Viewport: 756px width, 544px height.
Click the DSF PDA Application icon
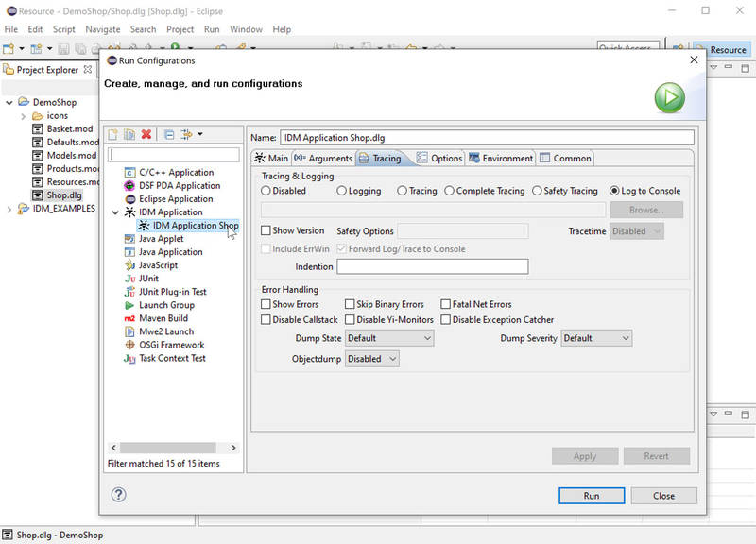pyautogui.click(x=129, y=185)
